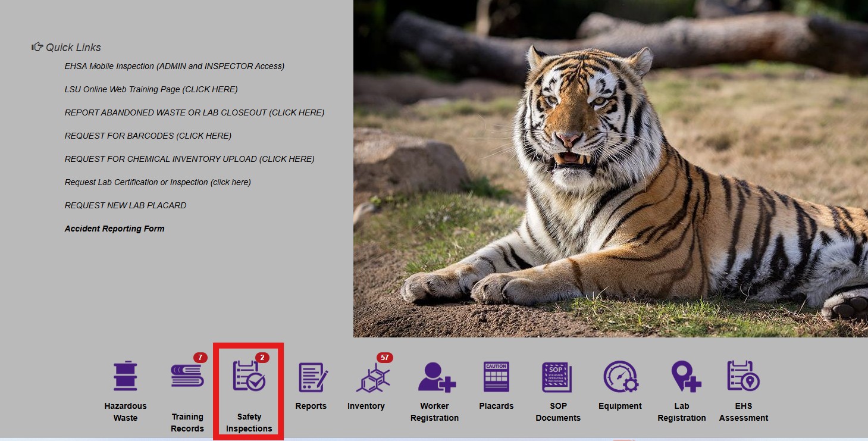Click the EHSA Mobile Inspection link
Screen dimensions: 868x441
(174, 66)
